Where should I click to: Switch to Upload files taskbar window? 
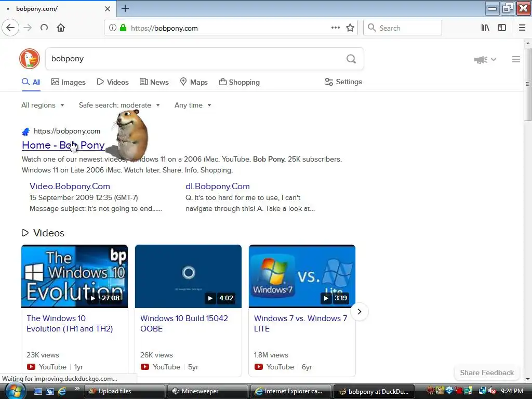point(124,391)
